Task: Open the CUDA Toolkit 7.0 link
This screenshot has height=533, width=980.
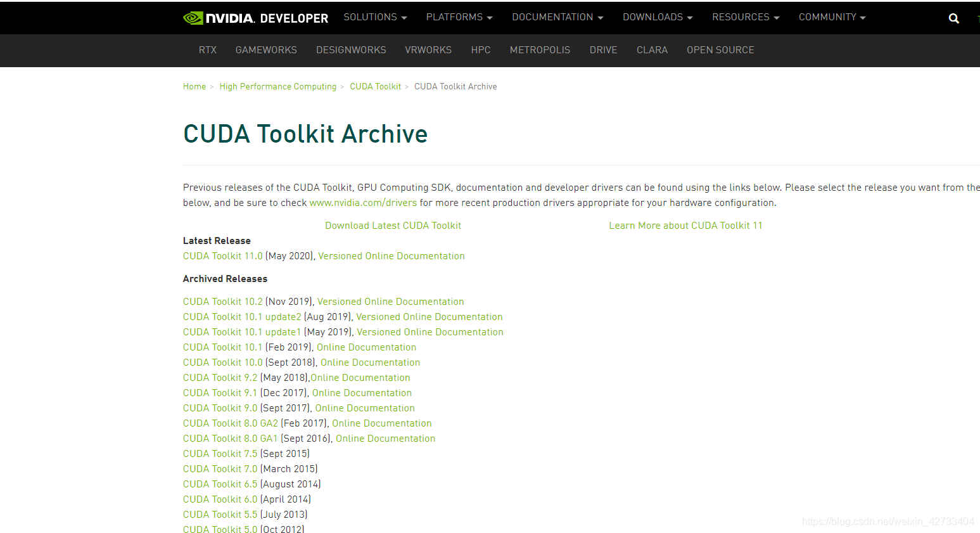Action: [x=220, y=469]
